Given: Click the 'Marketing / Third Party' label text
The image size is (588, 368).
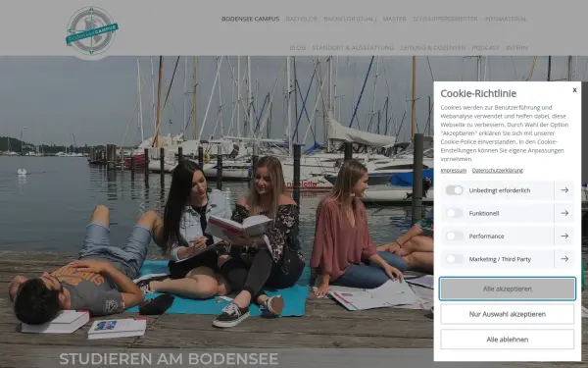Looking at the screenshot, I should click(500, 259).
